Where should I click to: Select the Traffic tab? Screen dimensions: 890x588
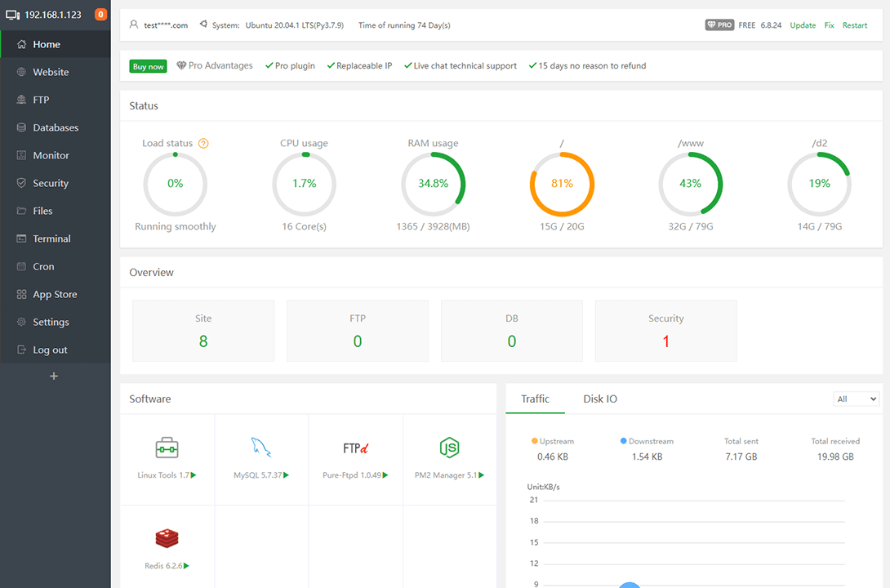tap(535, 399)
